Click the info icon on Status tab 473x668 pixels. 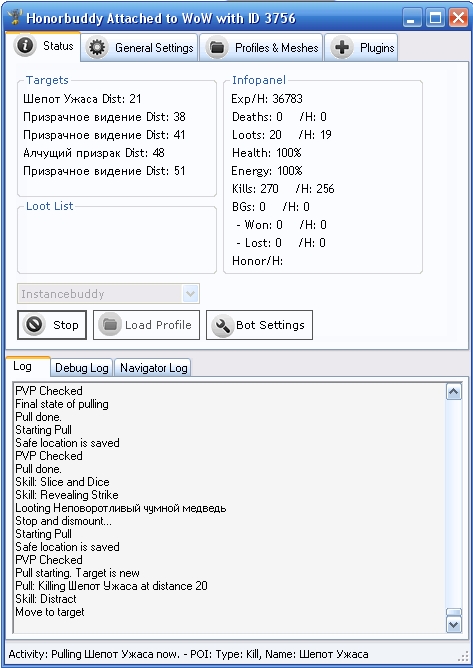pos(25,45)
